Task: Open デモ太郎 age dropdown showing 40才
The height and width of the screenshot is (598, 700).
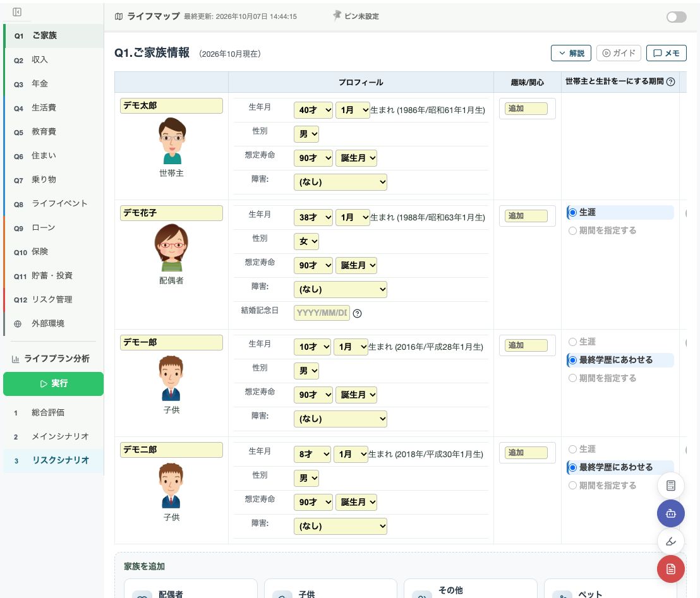Action: tap(313, 111)
